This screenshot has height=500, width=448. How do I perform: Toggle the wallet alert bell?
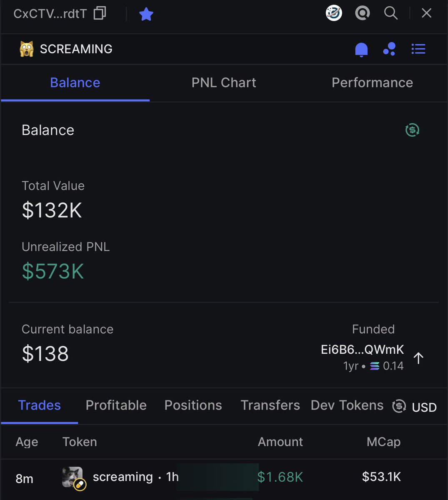[361, 49]
